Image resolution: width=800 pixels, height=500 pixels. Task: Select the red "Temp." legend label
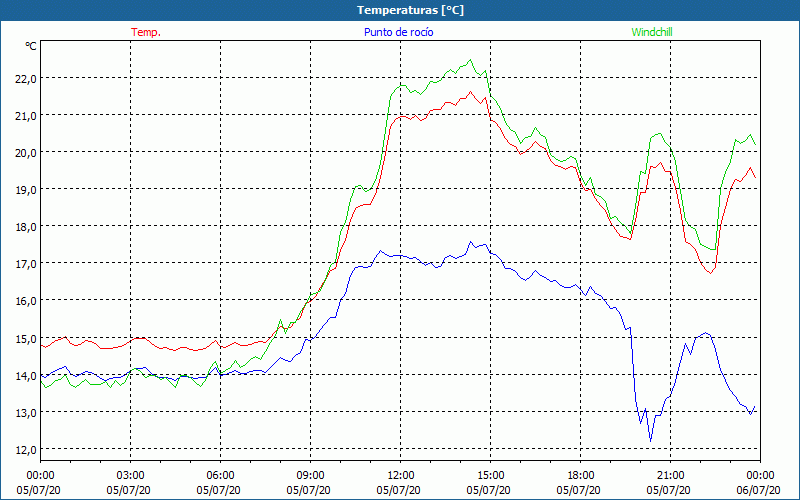point(146,32)
